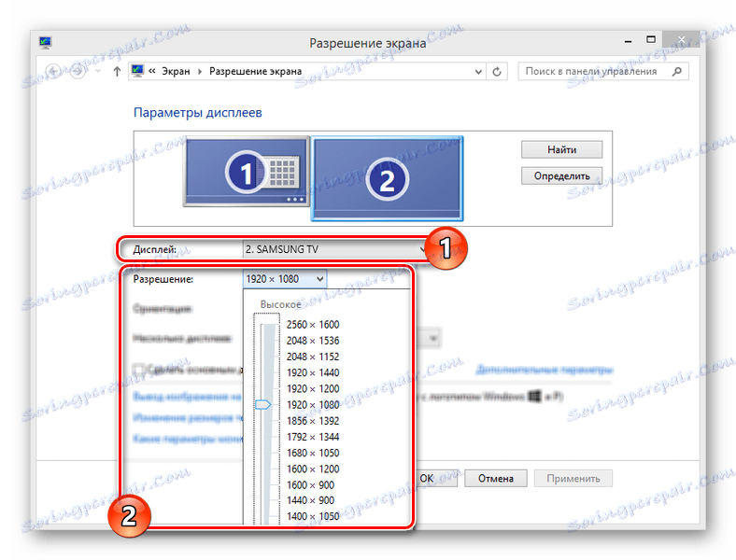Click the refresh icon in the address bar
This screenshot has width=736, height=560.
click(x=497, y=72)
